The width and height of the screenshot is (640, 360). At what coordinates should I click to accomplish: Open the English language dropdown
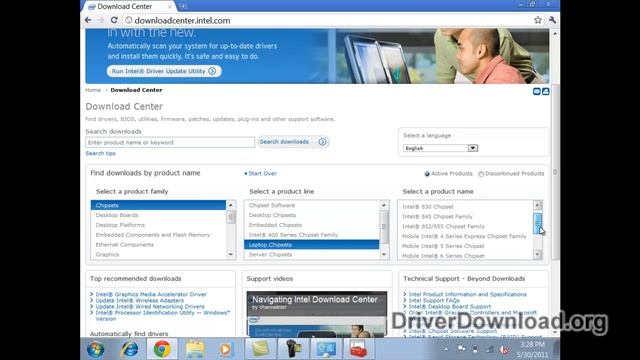[440, 148]
